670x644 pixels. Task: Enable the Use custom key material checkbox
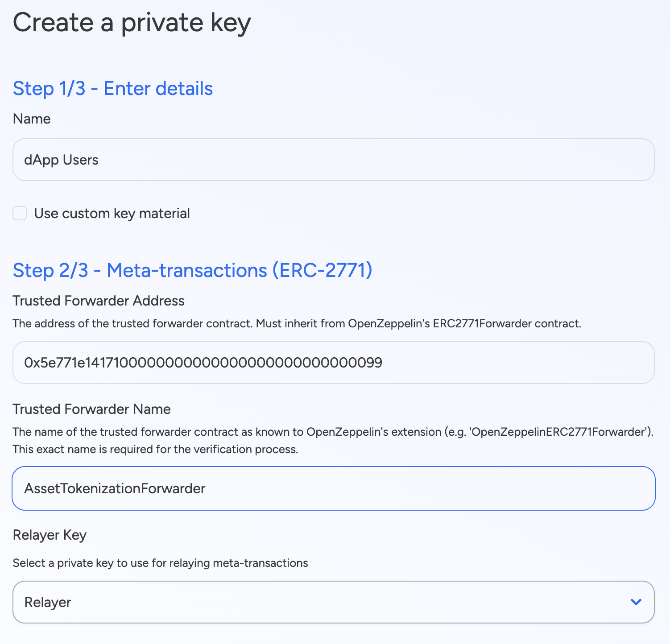tap(20, 213)
